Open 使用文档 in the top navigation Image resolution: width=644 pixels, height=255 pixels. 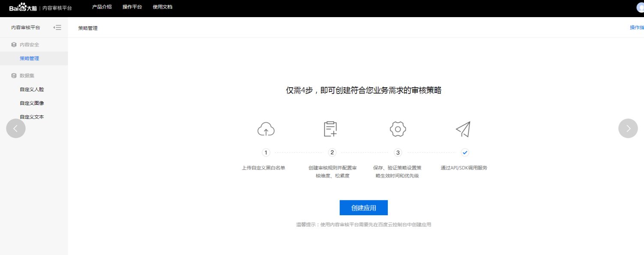point(162,7)
